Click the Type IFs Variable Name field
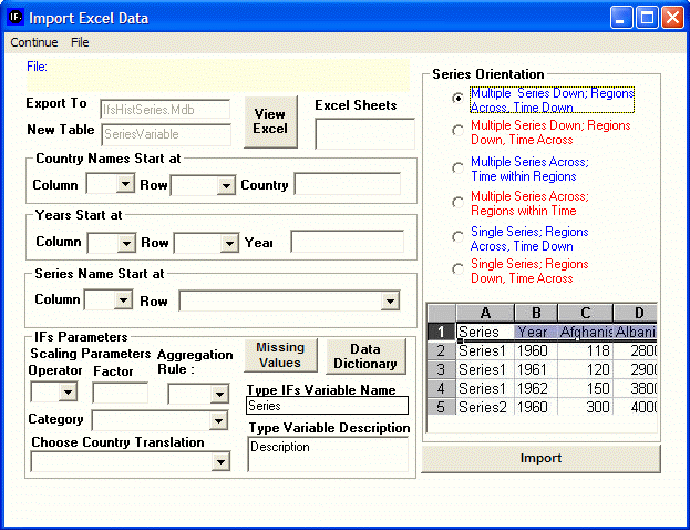This screenshot has width=690, height=530. click(x=327, y=406)
